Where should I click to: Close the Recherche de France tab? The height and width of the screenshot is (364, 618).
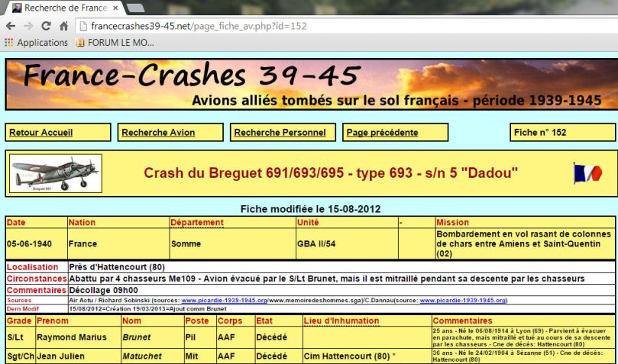115,8
